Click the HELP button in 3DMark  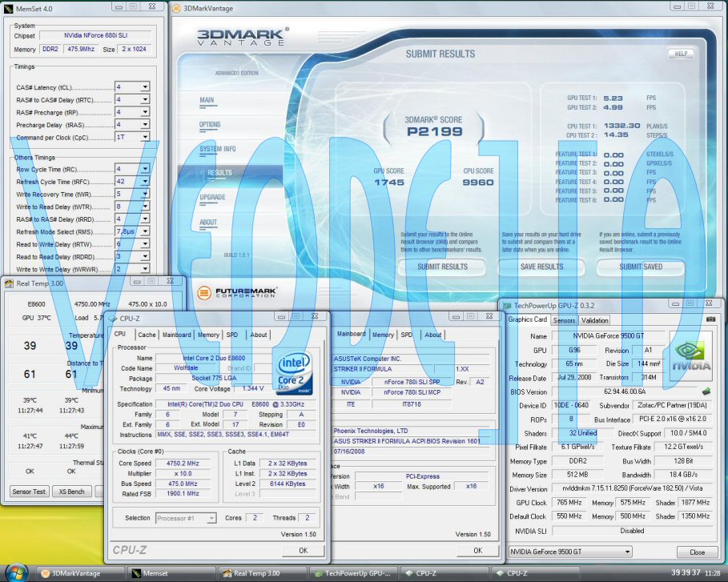[x=681, y=54]
